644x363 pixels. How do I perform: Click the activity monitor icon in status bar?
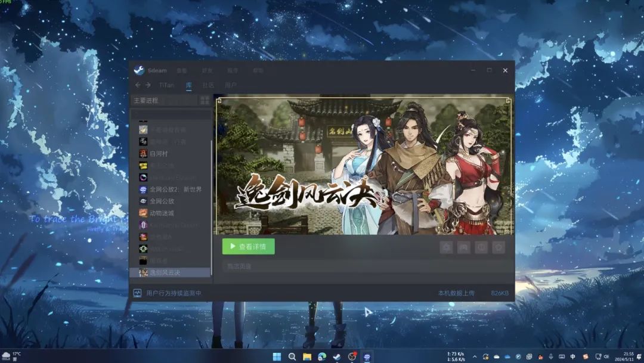tap(137, 293)
